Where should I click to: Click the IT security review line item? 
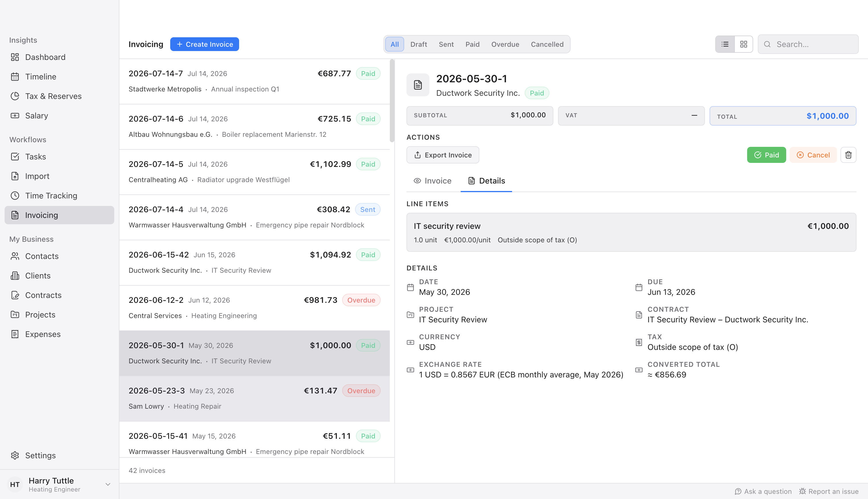631,232
